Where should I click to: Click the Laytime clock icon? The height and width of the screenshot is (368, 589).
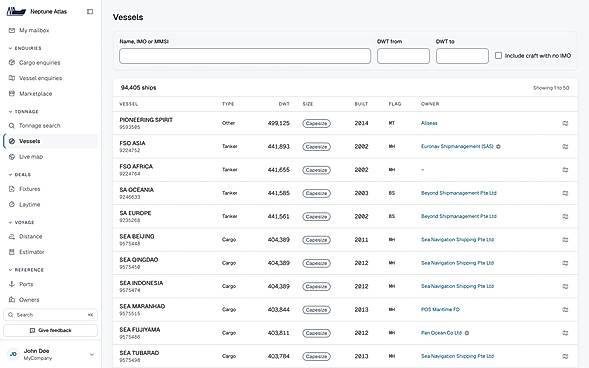pyautogui.click(x=12, y=204)
